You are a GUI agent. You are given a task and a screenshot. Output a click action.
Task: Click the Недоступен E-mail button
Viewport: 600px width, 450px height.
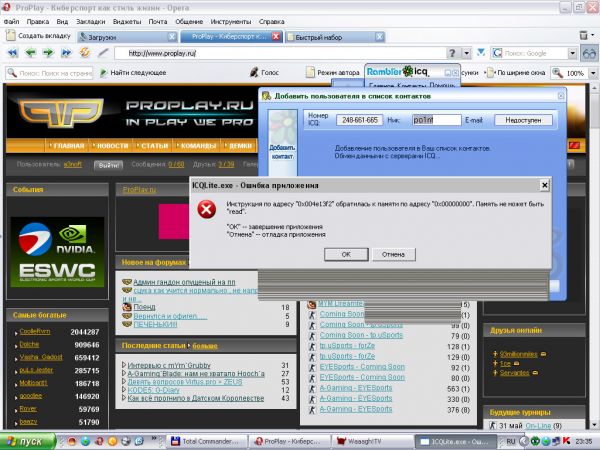[x=523, y=120]
